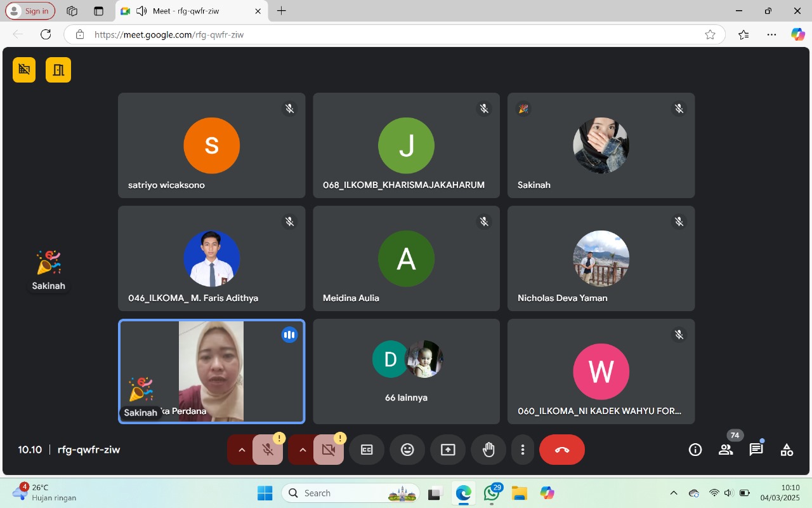The height and width of the screenshot is (508, 812).
Task: Click the red leave call button
Action: (562, 450)
